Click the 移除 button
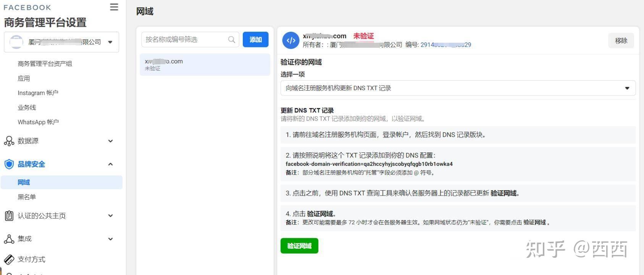This screenshot has height=275, width=644. (x=621, y=40)
